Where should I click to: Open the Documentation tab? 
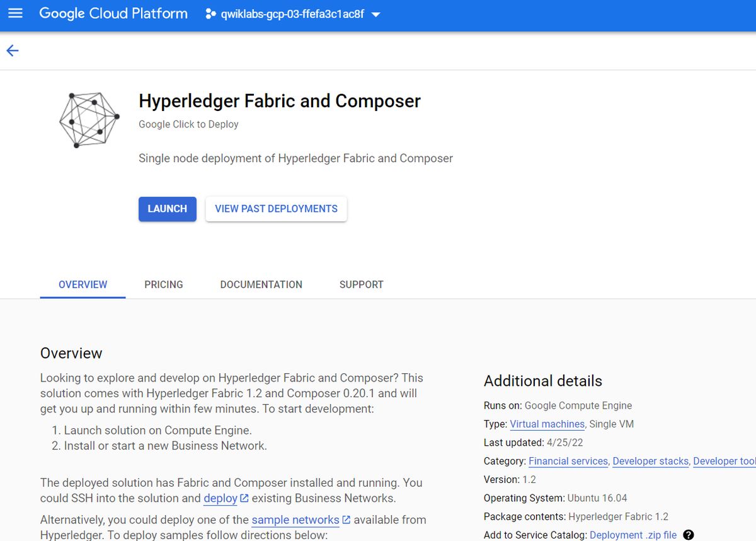(x=261, y=284)
